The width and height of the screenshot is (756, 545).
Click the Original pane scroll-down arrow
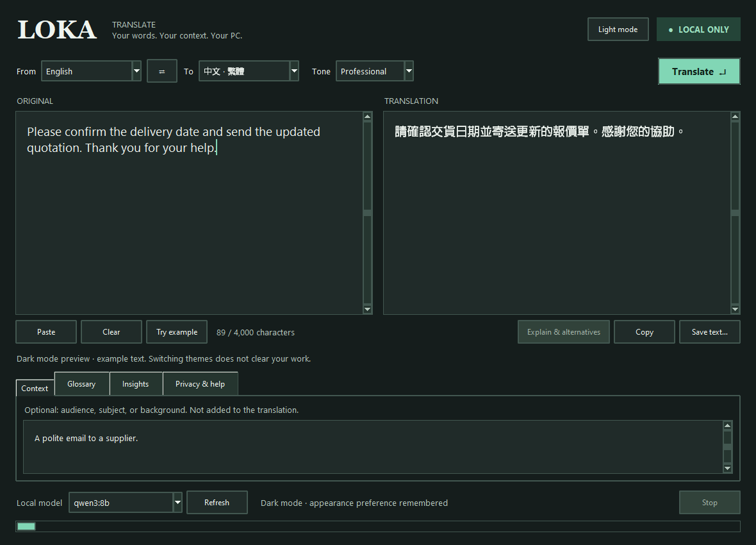(367, 310)
